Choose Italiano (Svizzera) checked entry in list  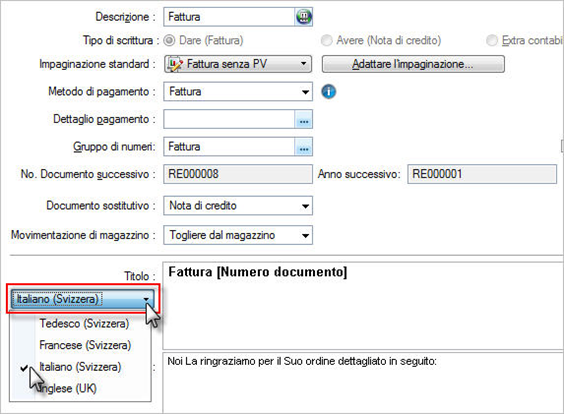click(x=80, y=367)
